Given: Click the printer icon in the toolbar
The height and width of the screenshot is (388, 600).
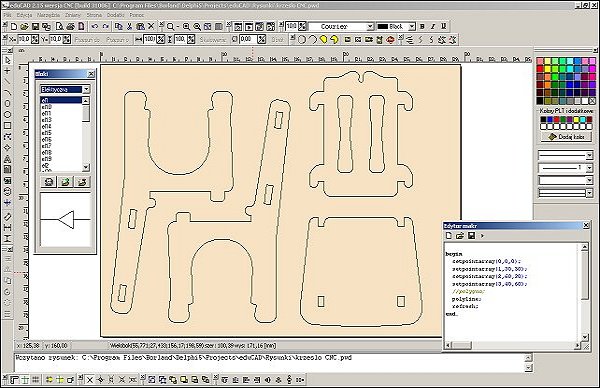Looking at the screenshot, I should pos(70,26).
